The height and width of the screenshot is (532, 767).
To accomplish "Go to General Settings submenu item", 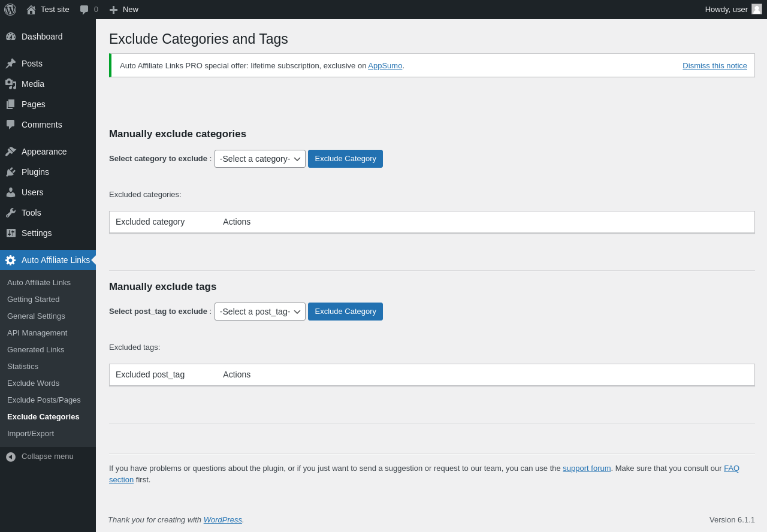I will 36,316.
